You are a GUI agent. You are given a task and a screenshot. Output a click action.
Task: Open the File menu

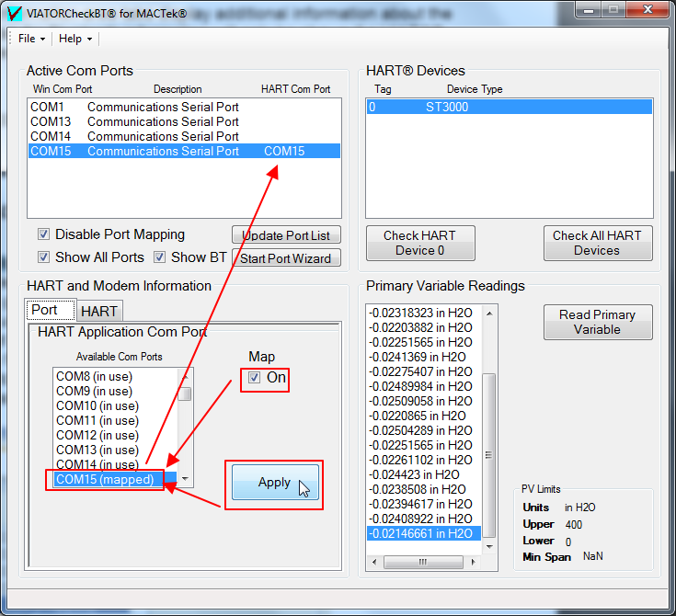[31, 39]
